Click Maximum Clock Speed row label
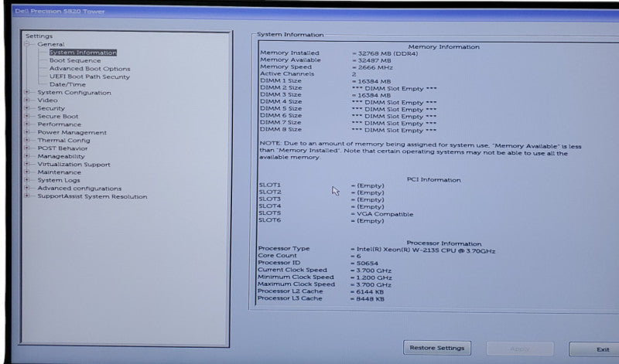The width and height of the screenshot is (619, 364). point(296,284)
